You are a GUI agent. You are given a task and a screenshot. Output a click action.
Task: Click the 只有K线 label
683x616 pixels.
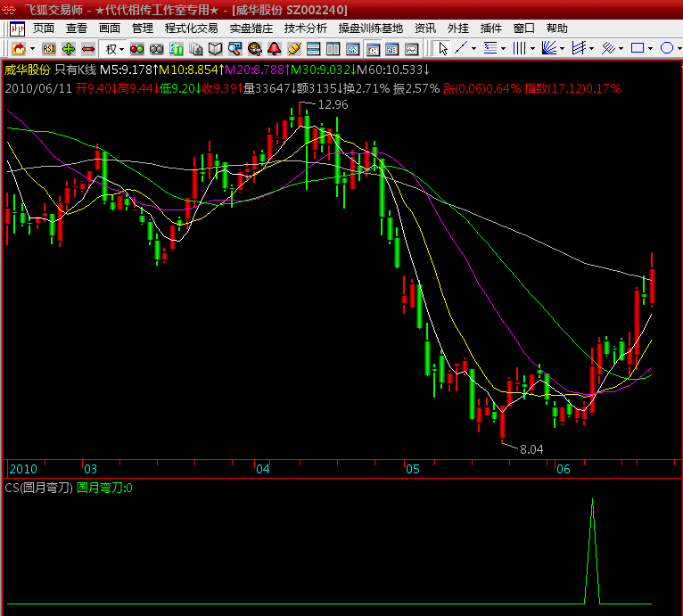76,70
